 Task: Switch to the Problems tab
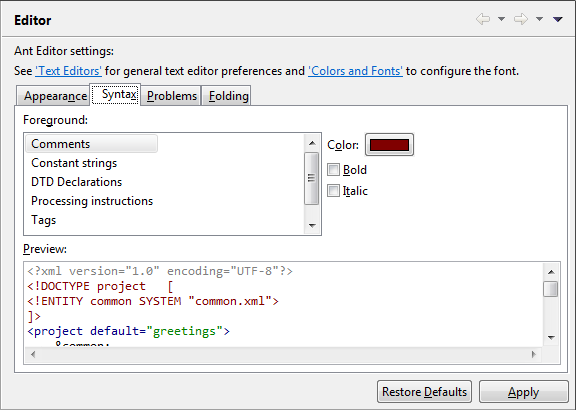point(172,96)
